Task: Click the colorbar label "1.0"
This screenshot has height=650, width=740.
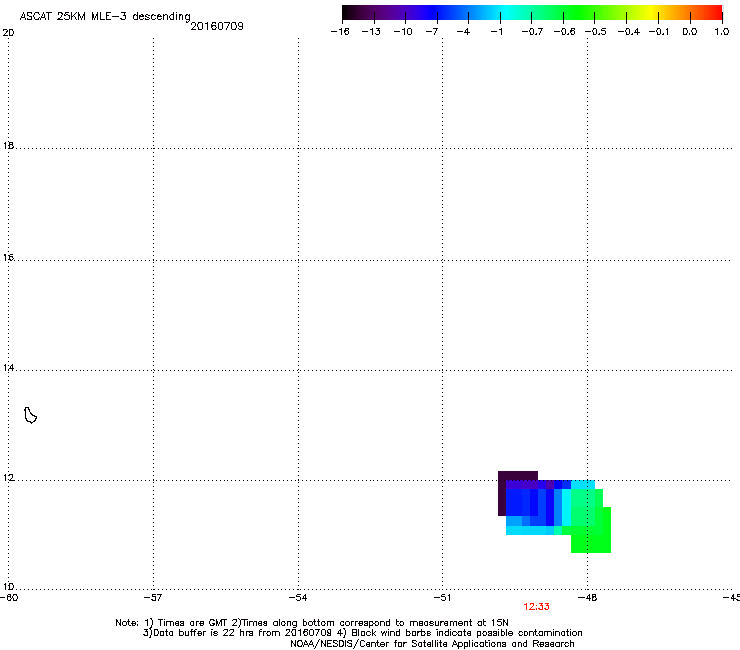Action: [x=722, y=32]
